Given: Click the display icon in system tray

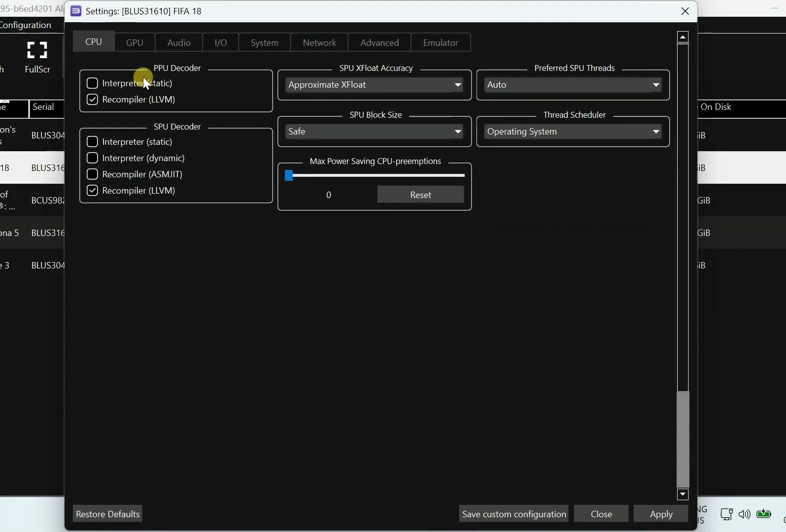Looking at the screenshot, I should click(726, 514).
